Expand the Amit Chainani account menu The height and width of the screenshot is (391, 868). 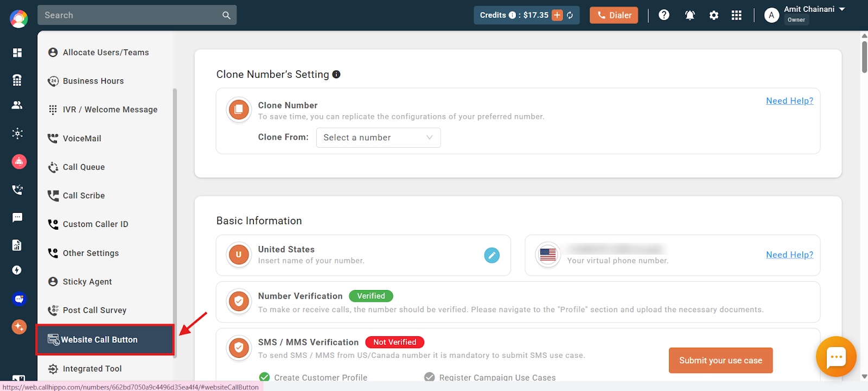[x=843, y=9]
